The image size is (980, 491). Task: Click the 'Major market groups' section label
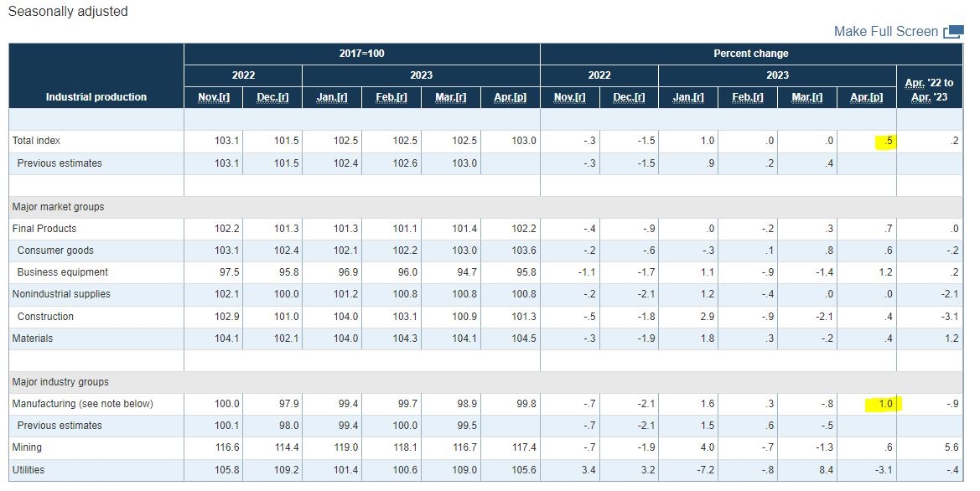pos(58,207)
